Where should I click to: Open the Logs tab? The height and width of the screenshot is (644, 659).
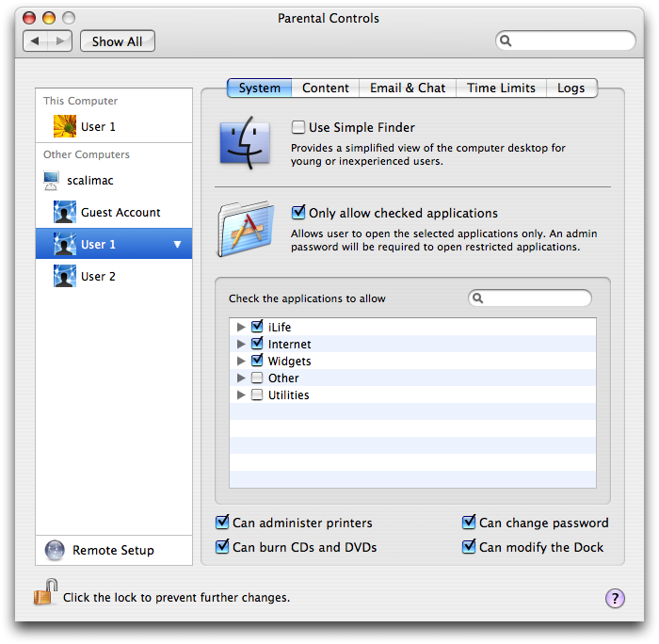tap(571, 88)
